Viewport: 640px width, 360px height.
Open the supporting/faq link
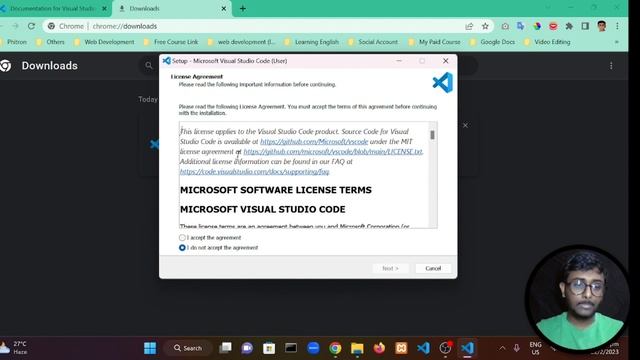pos(254,171)
